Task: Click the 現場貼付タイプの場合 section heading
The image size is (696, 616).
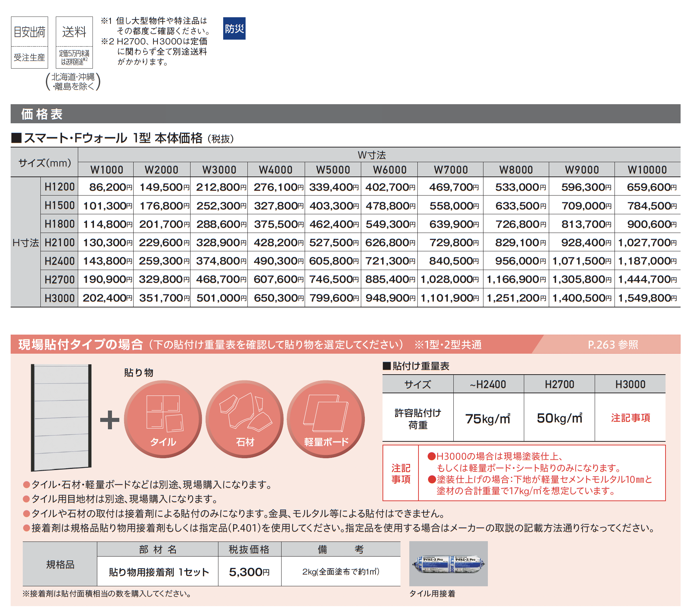Action: tap(81, 345)
